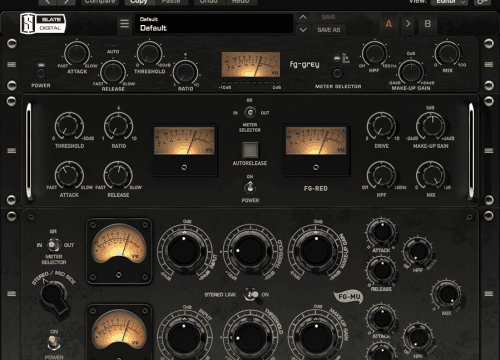Click the FG-Grey THRESHOLD knob

point(149,53)
